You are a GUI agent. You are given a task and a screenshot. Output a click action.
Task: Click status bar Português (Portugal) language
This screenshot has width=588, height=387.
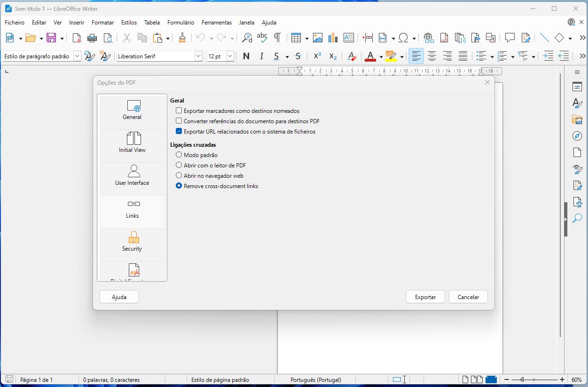pos(316,379)
